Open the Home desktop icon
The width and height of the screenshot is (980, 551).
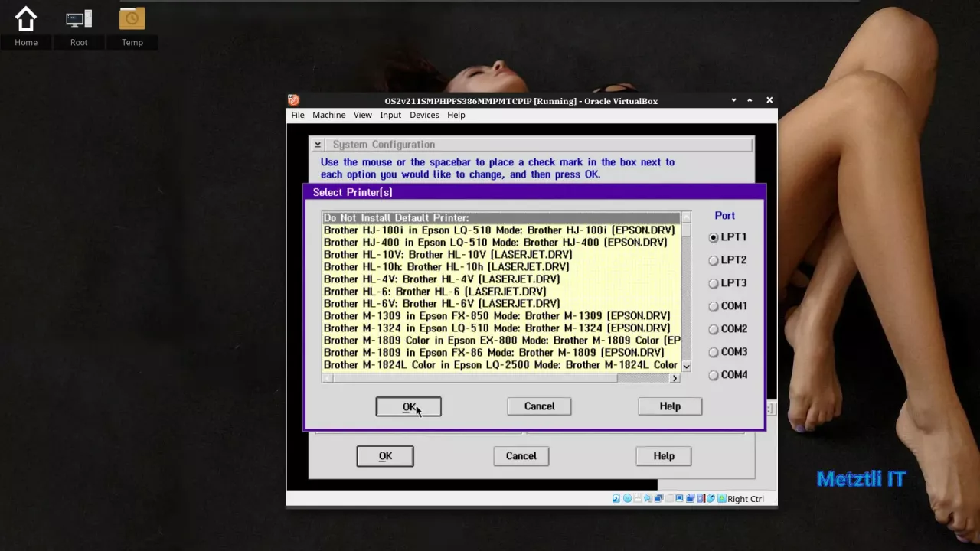pyautogui.click(x=26, y=27)
